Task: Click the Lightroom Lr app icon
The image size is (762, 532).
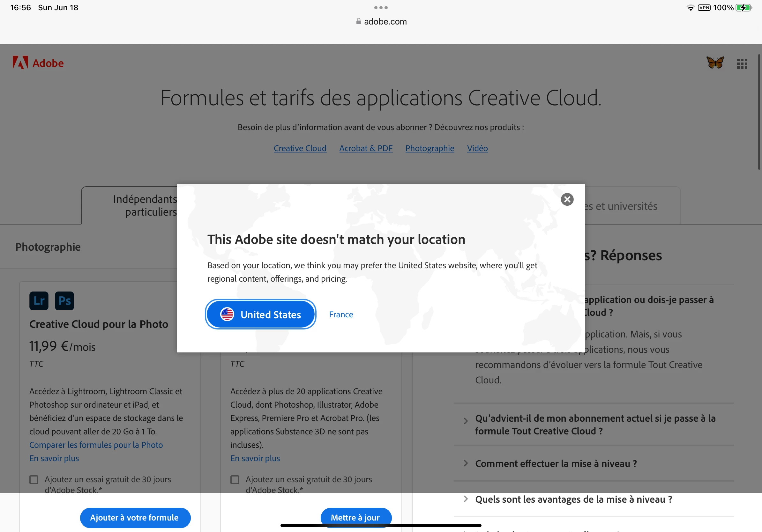Action: coord(39,301)
